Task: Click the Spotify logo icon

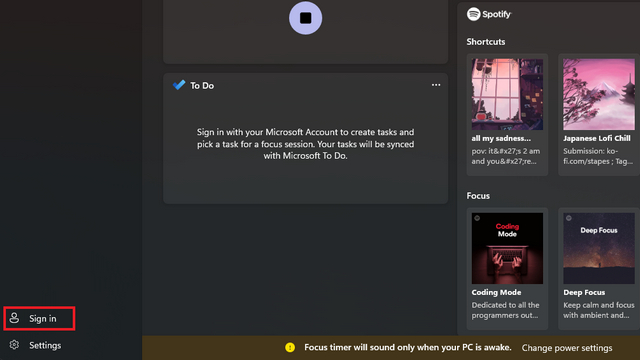Action: [473, 14]
